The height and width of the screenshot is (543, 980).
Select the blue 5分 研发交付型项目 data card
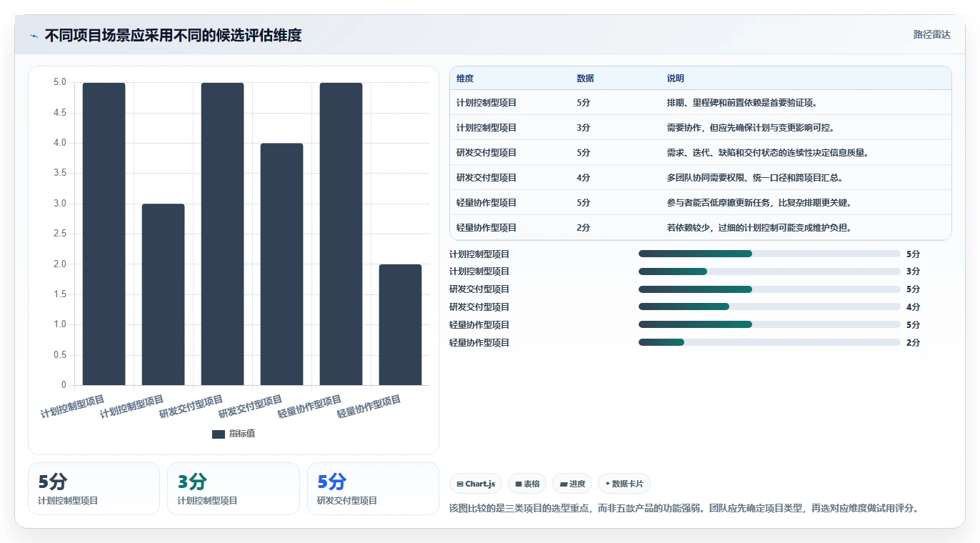point(373,489)
